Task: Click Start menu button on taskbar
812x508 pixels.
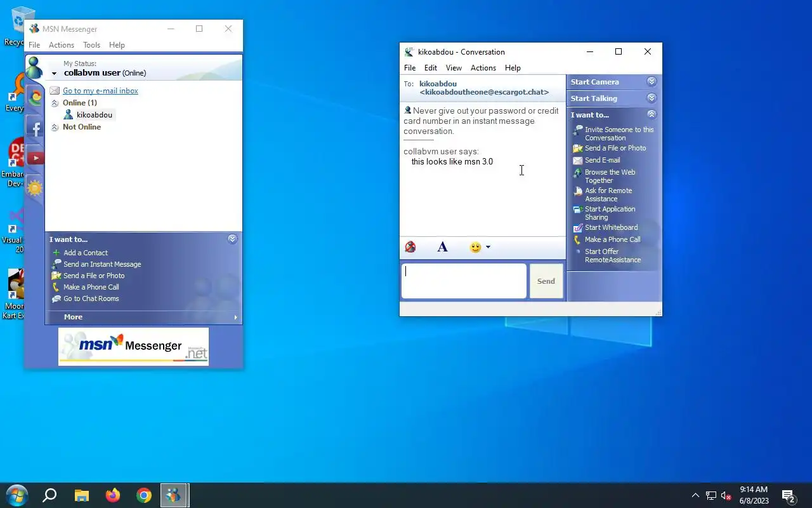Action: point(16,495)
